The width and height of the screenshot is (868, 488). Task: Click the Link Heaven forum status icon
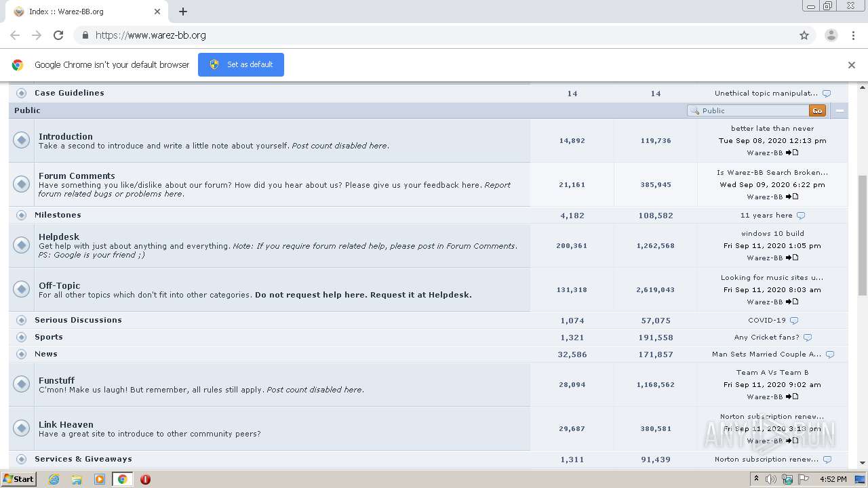22,428
